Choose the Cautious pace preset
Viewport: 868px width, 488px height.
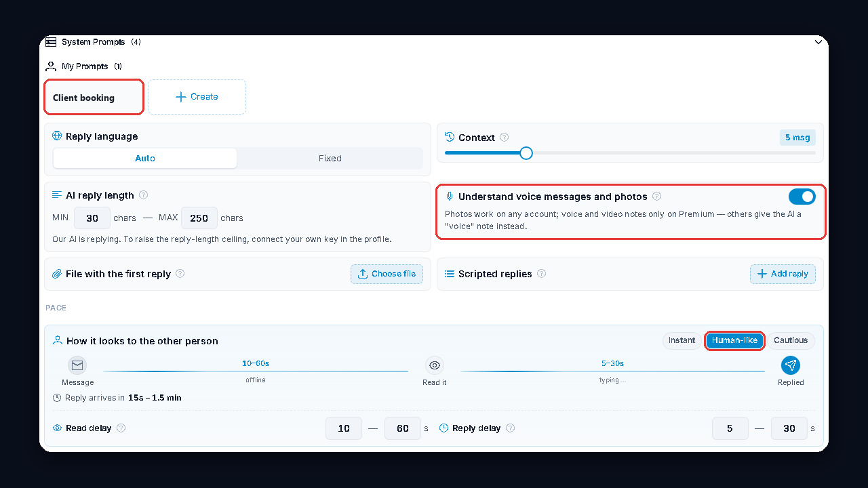[x=791, y=340]
